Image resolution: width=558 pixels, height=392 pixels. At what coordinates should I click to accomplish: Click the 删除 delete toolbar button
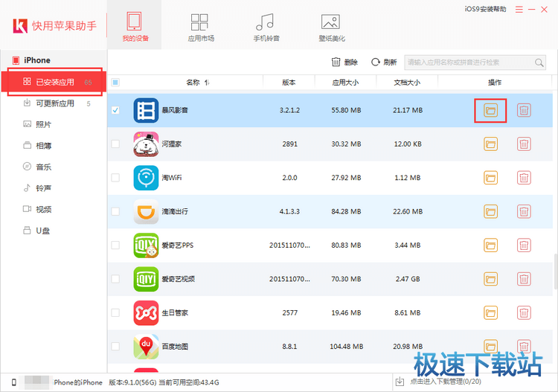click(x=344, y=62)
